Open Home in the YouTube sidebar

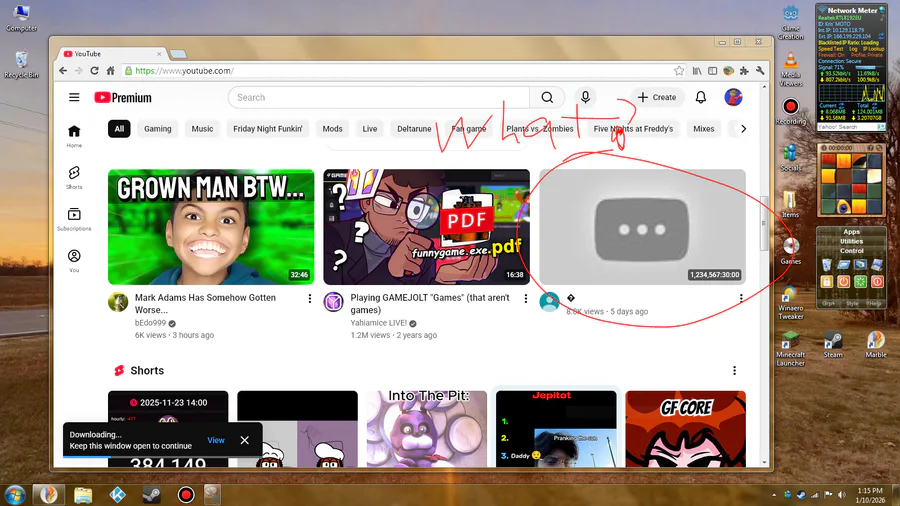pyautogui.click(x=74, y=137)
